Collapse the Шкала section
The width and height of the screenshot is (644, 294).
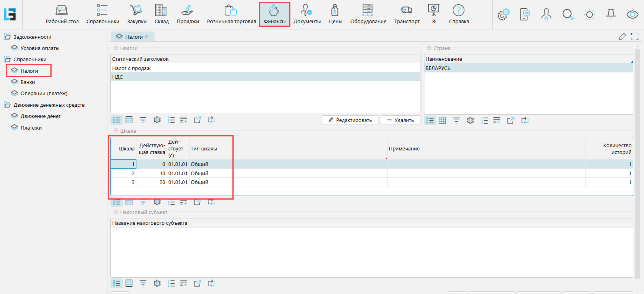(116, 131)
